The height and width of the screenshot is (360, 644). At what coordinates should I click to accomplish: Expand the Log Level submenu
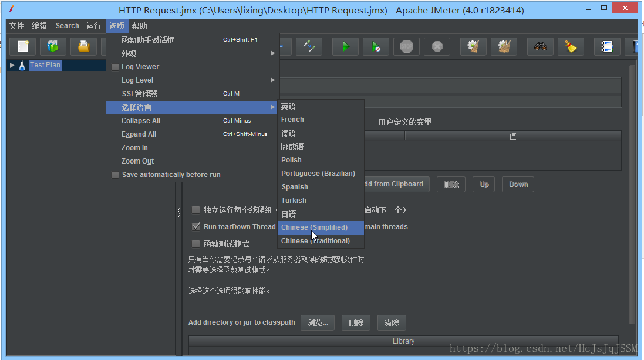pos(192,80)
